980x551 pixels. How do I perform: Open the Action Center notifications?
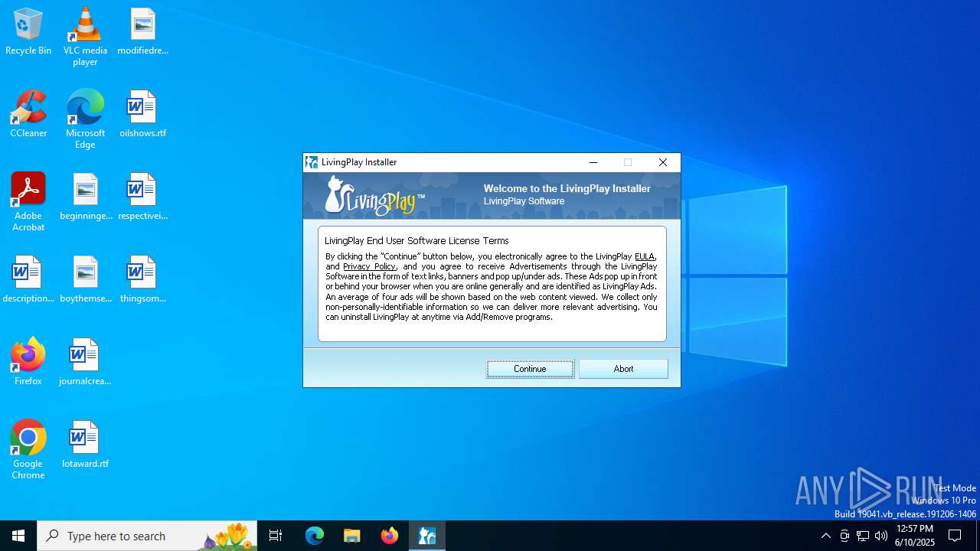955,536
